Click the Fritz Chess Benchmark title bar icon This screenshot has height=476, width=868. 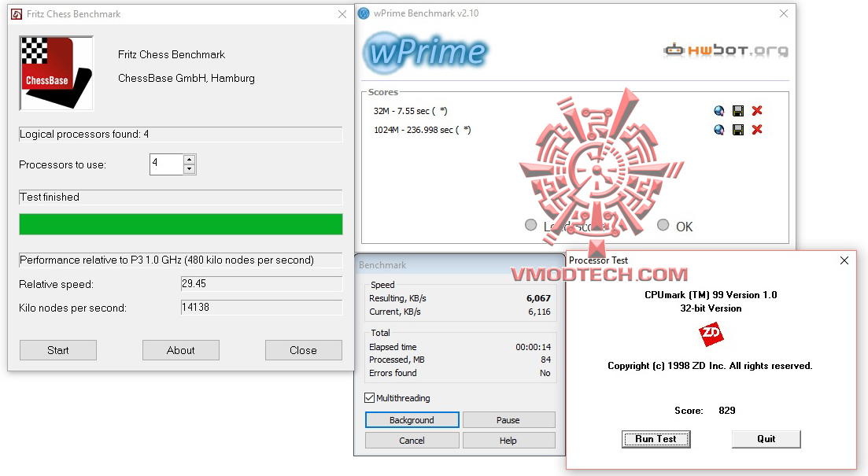pyautogui.click(x=17, y=14)
